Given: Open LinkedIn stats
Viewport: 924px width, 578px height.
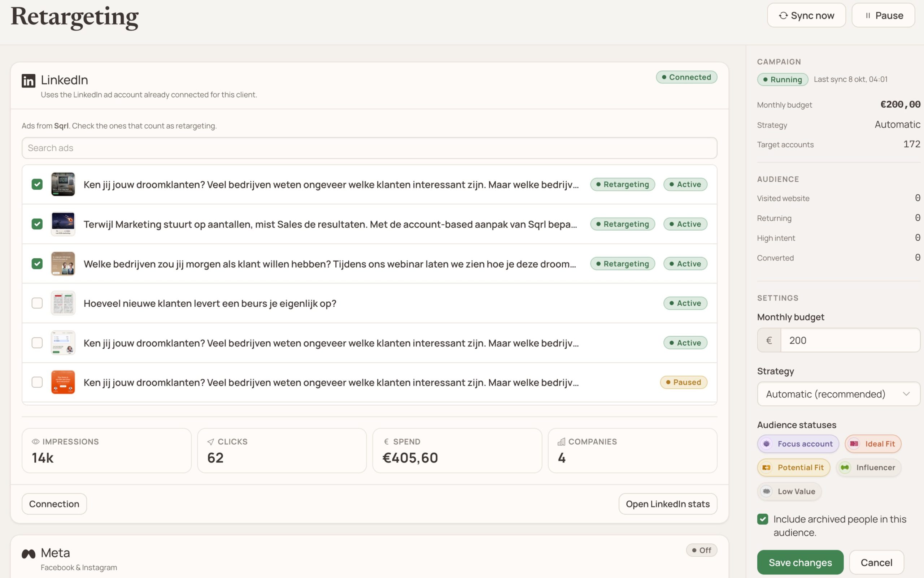Looking at the screenshot, I should pyautogui.click(x=668, y=504).
